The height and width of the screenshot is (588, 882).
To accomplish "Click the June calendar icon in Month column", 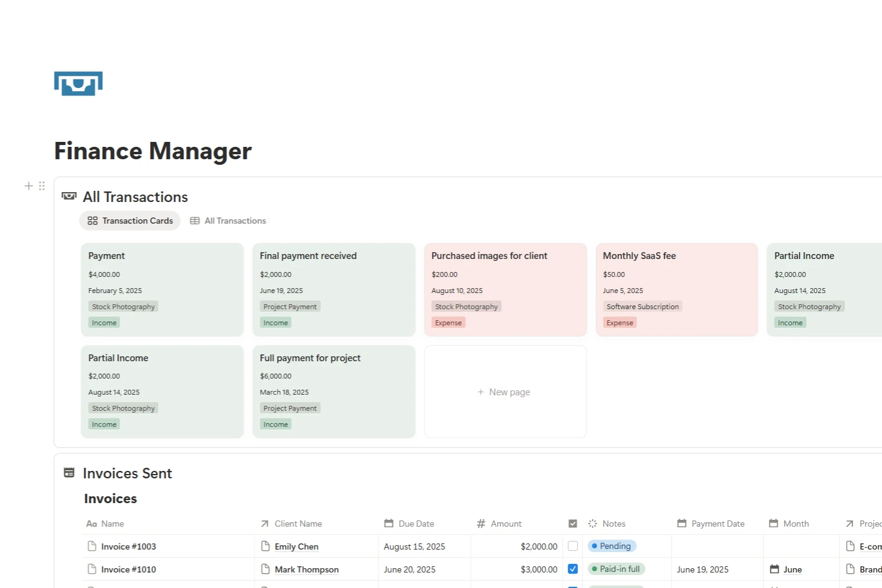I will coord(774,569).
